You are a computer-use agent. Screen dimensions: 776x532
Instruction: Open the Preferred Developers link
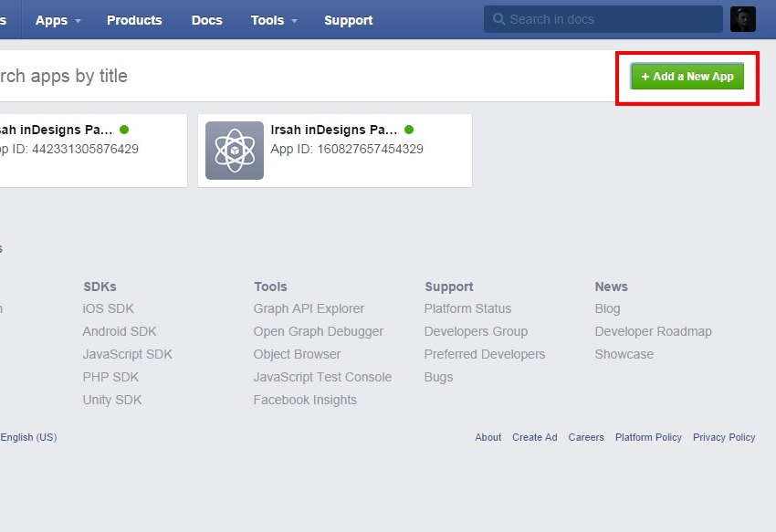point(485,354)
